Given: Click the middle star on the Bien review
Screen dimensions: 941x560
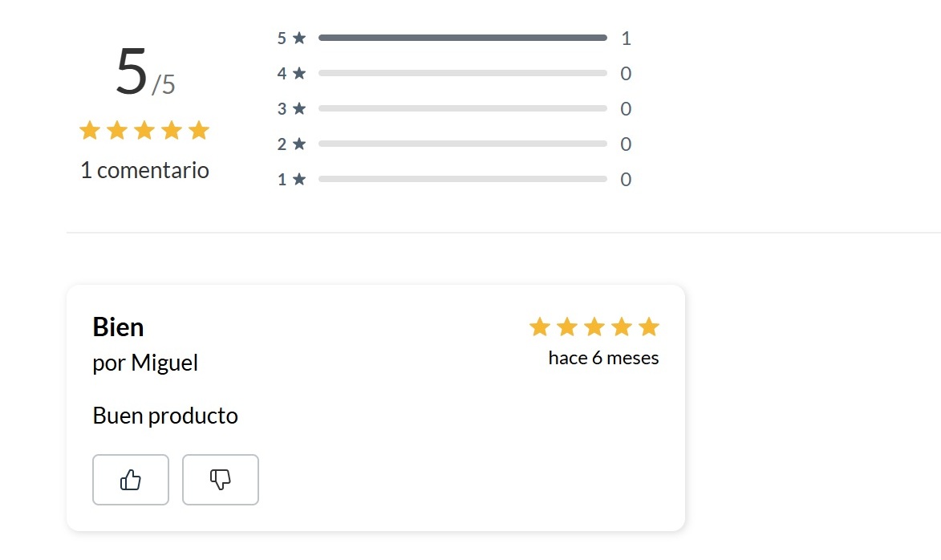Looking at the screenshot, I should point(594,327).
